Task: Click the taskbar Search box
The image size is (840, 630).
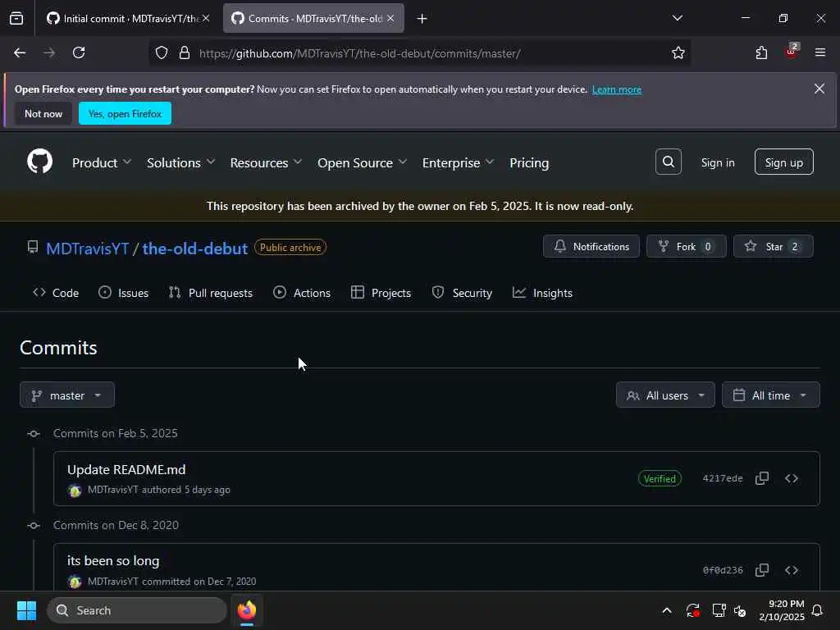Action: 137,610
